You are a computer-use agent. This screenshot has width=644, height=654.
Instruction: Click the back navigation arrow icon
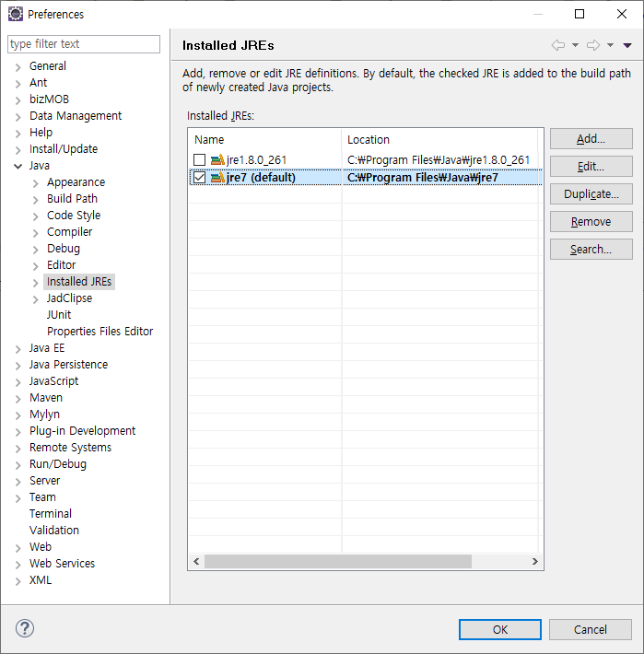558,45
